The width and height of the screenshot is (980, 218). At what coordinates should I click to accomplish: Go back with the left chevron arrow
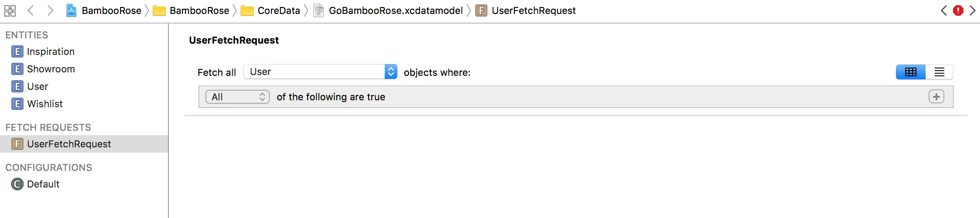pos(30,10)
